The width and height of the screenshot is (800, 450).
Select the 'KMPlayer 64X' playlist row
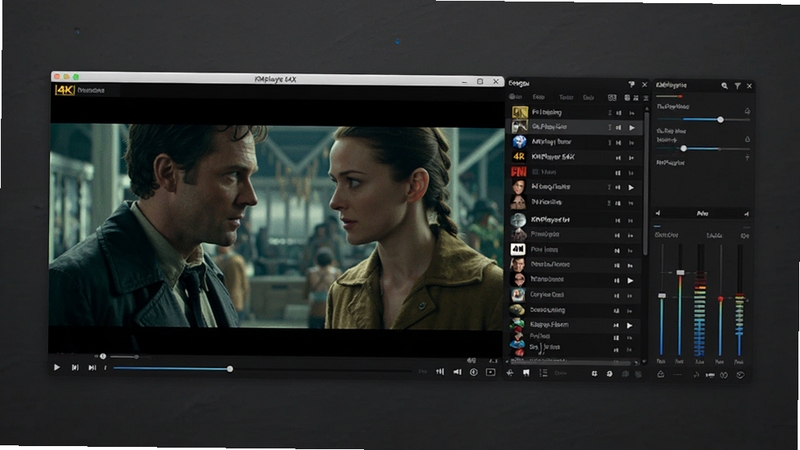(575, 157)
